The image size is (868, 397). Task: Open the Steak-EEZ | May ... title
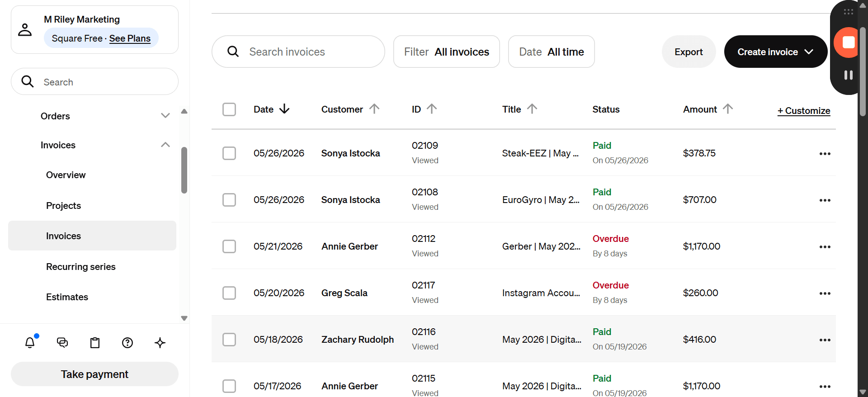(540, 153)
